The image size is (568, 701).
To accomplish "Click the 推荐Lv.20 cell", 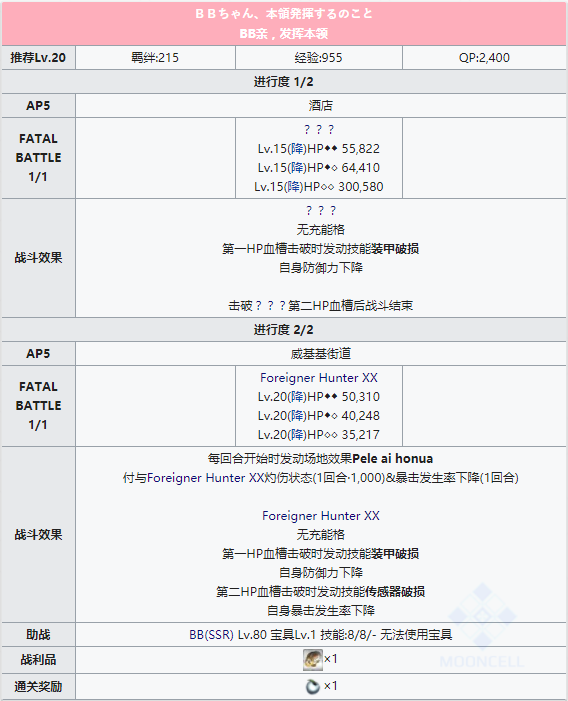I will pyautogui.click(x=38, y=58).
